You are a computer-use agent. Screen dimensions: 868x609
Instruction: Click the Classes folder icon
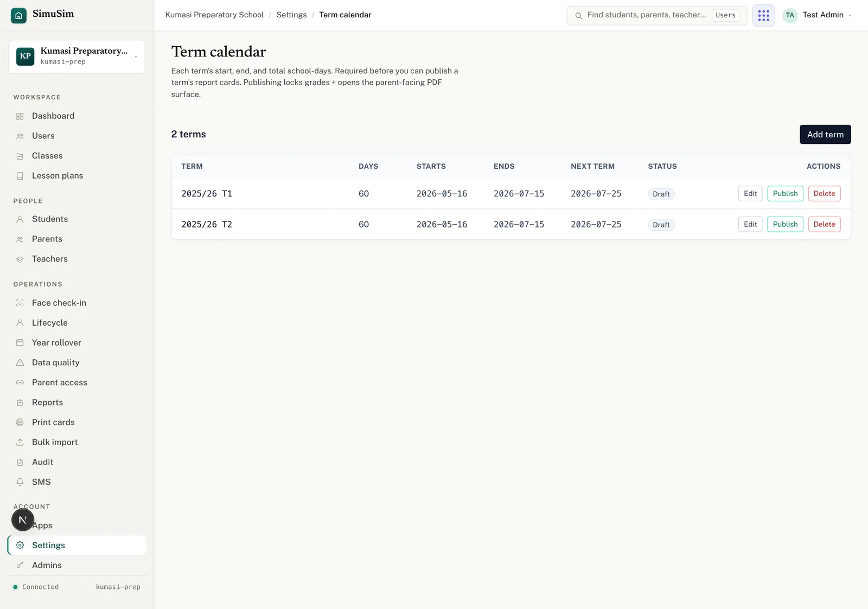point(20,156)
